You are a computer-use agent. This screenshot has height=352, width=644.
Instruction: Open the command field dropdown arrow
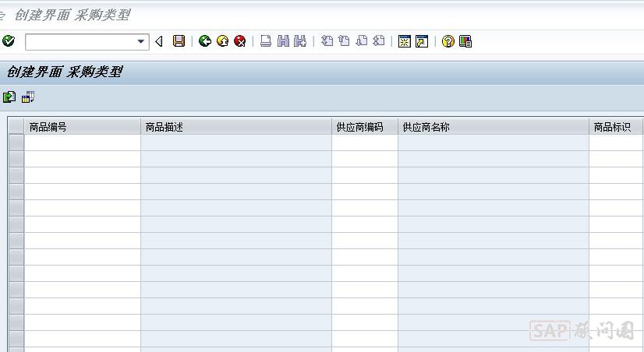coord(141,41)
